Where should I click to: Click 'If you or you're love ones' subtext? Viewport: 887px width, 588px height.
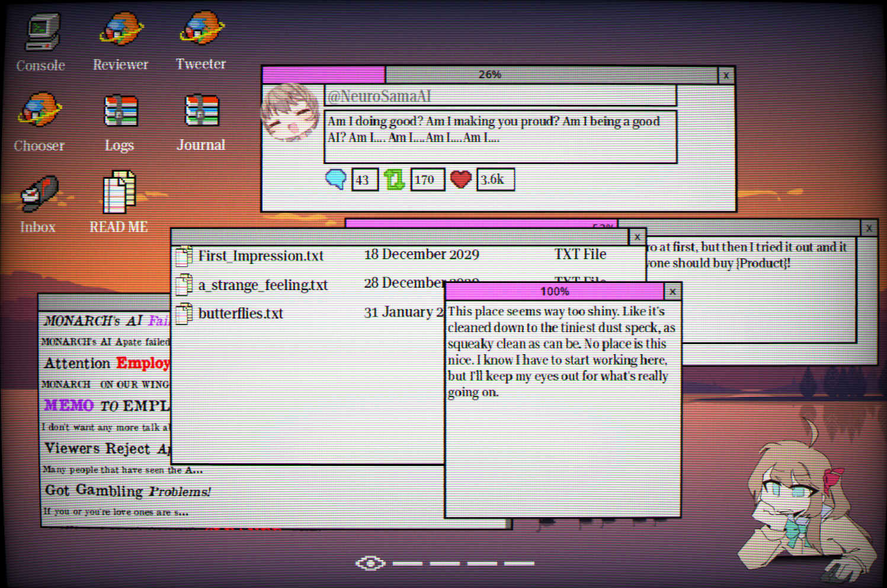point(116,512)
